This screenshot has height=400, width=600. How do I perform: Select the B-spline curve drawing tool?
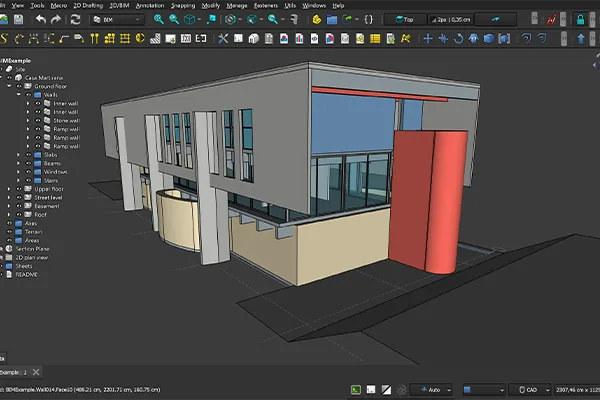4,38
